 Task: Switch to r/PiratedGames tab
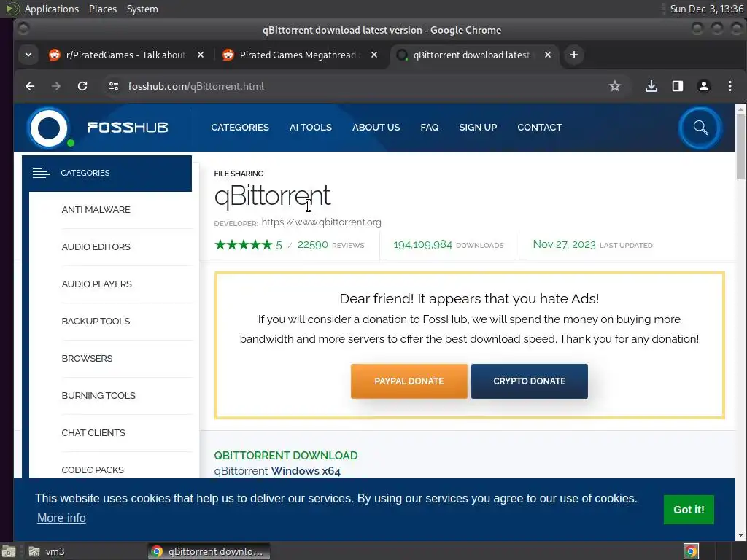pos(126,55)
